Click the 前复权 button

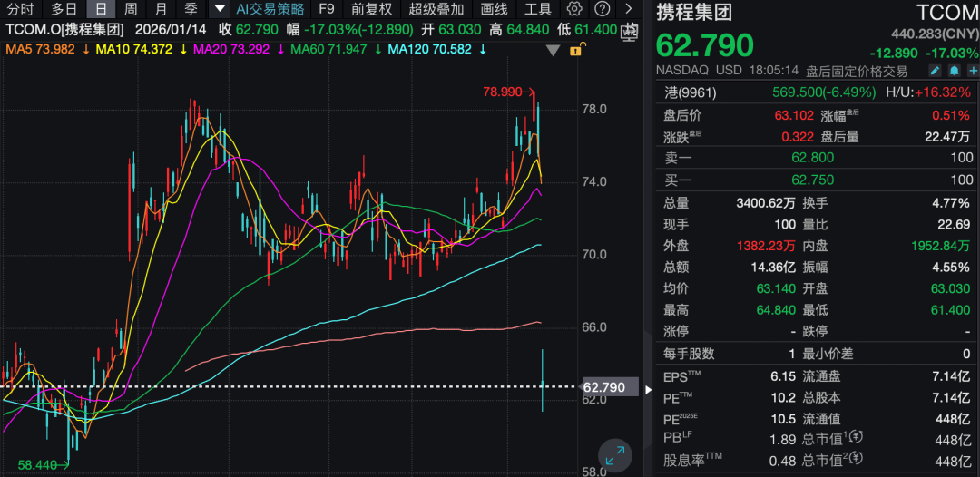click(371, 9)
